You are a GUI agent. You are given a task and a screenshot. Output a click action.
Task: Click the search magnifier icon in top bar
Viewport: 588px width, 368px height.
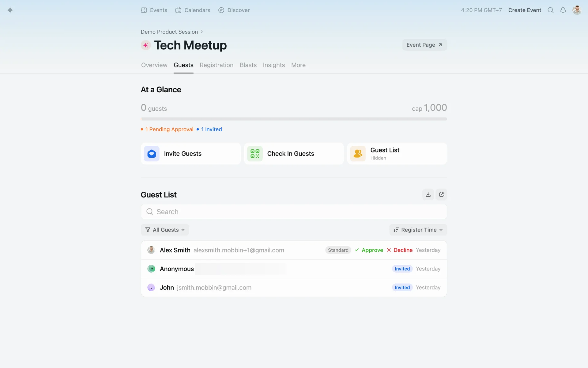[x=550, y=10]
